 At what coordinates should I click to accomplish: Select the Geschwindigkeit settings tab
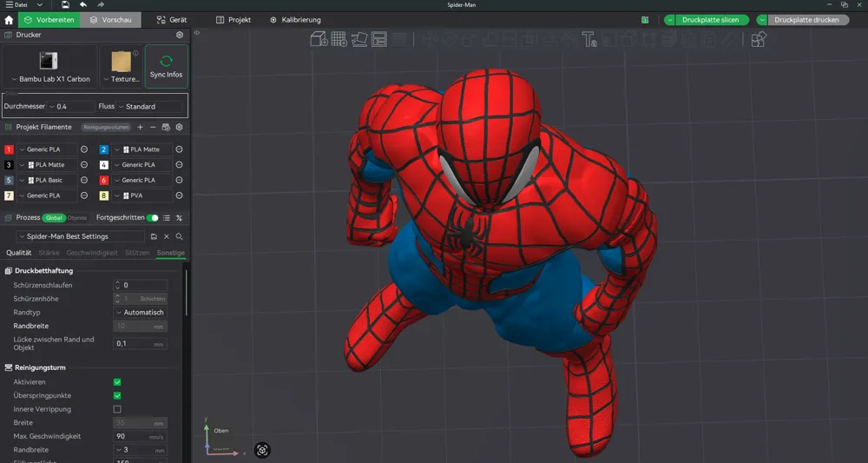click(92, 253)
